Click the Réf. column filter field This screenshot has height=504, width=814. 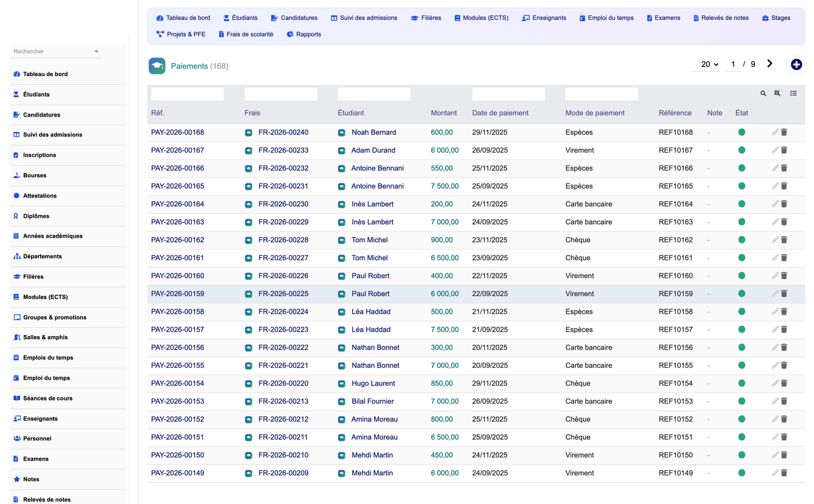pyautogui.click(x=188, y=94)
